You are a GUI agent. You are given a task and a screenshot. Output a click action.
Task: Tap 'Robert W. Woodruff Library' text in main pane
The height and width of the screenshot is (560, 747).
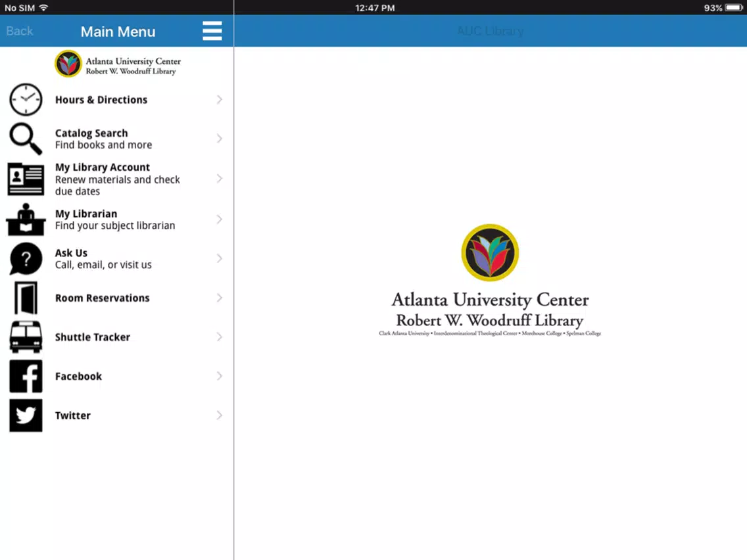click(490, 321)
